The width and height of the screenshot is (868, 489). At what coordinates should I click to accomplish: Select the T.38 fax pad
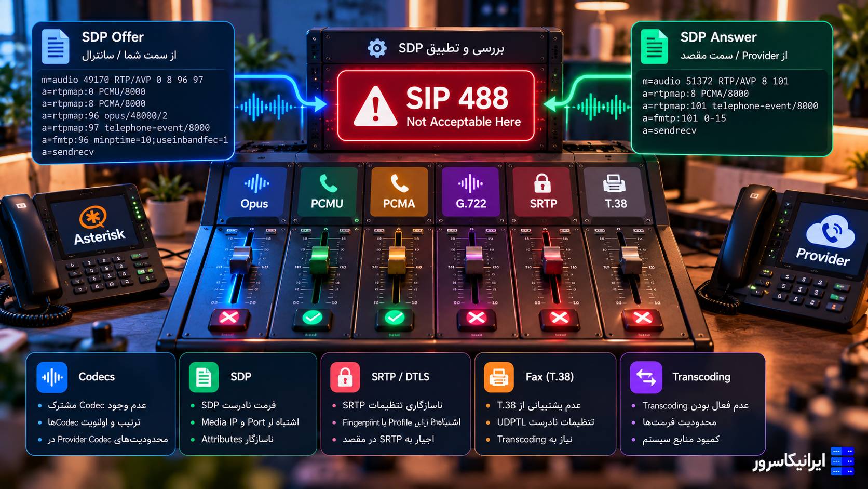pyautogui.click(x=616, y=191)
